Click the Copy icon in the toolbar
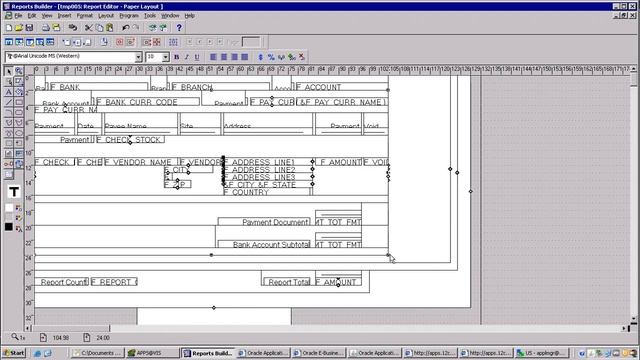 pyautogui.click(x=99, y=28)
